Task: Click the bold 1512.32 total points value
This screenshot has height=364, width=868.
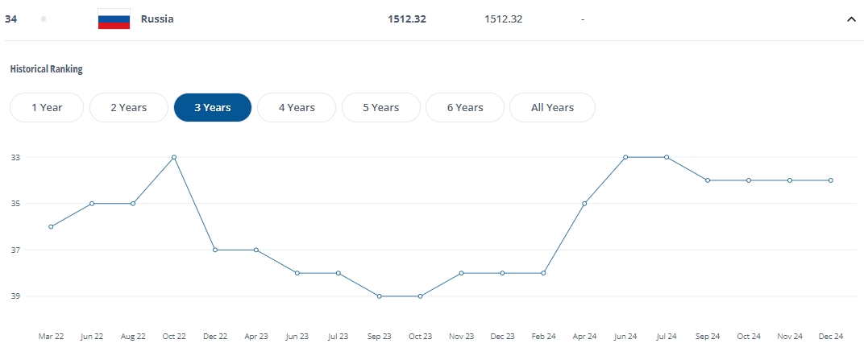Action: 407,19
